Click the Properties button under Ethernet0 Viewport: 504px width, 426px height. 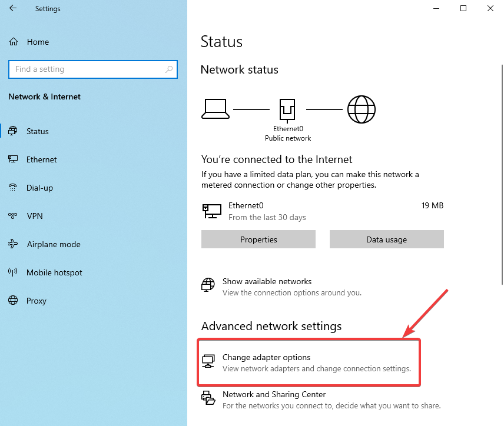[258, 239]
